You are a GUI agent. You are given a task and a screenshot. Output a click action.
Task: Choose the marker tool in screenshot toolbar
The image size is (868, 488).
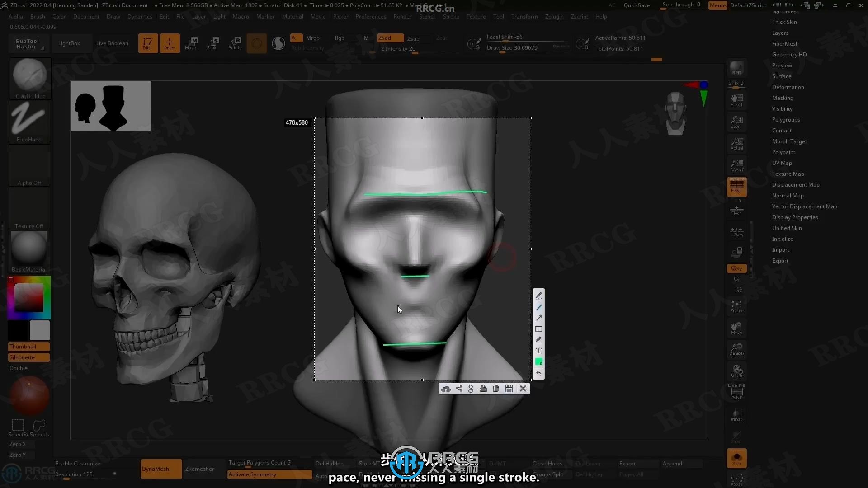(x=539, y=340)
